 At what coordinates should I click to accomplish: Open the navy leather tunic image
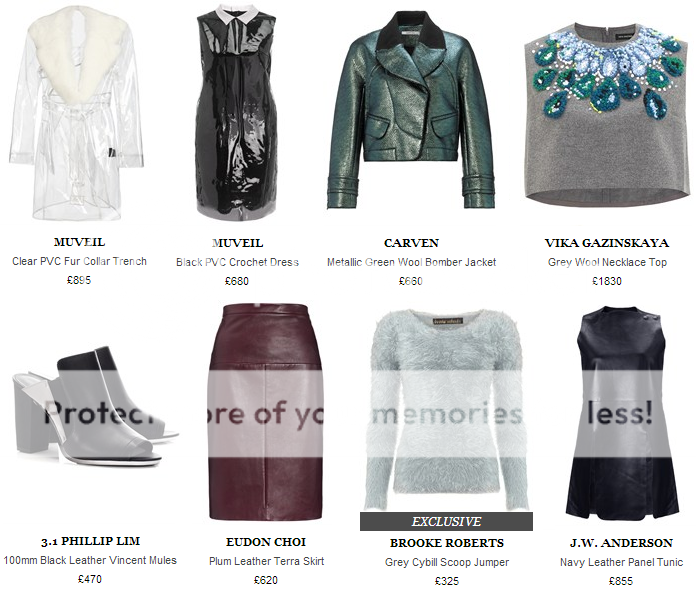pyautogui.click(x=622, y=412)
